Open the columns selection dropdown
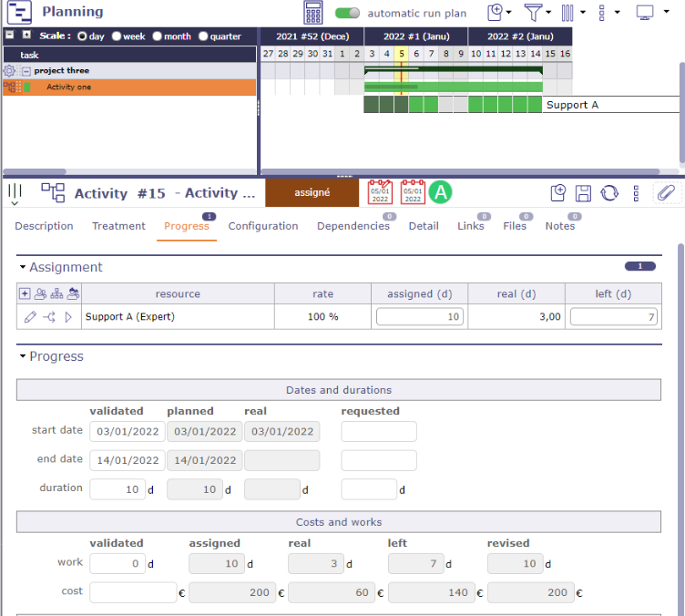The width and height of the screenshot is (685, 616). point(567,13)
